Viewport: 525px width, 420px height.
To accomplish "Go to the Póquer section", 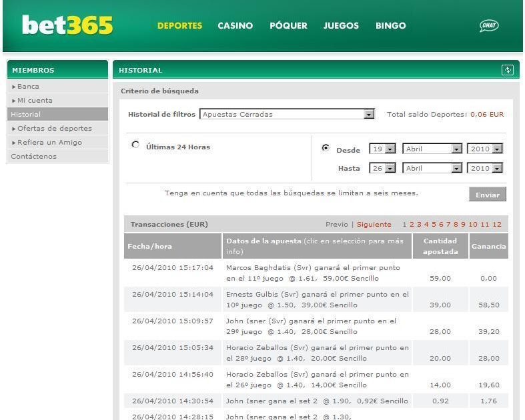I will pos(288,25).
